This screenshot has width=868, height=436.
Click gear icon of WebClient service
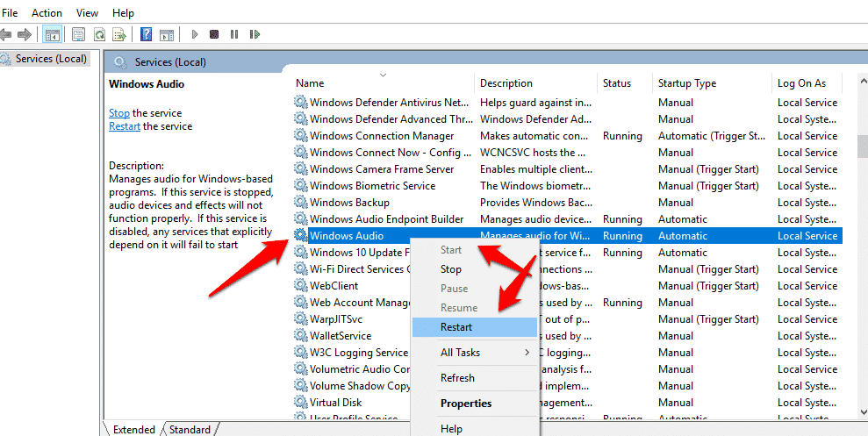pyautogui.click(x=300, y=285)
